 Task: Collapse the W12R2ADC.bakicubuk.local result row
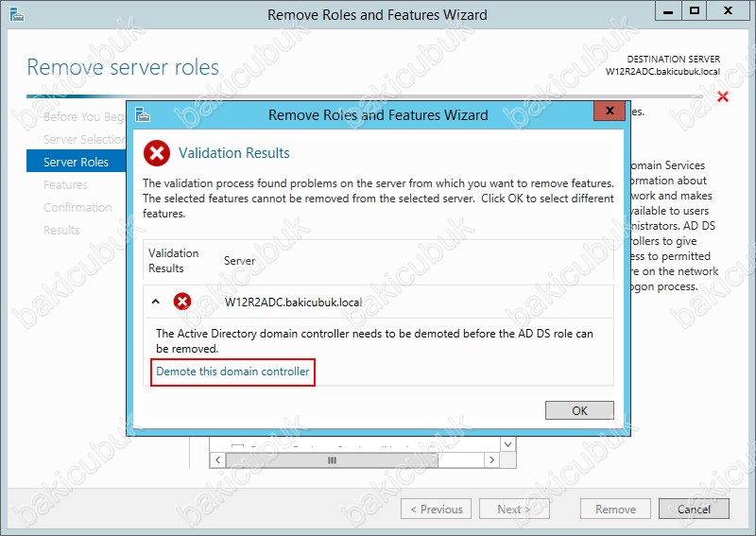155,302
